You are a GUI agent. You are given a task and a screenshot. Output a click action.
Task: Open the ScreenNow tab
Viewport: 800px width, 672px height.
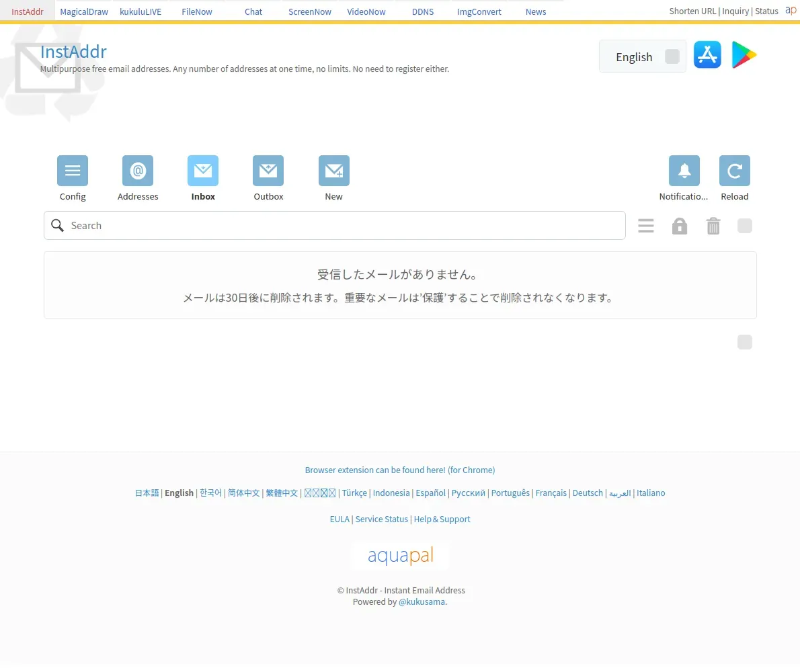click(310, 11)
